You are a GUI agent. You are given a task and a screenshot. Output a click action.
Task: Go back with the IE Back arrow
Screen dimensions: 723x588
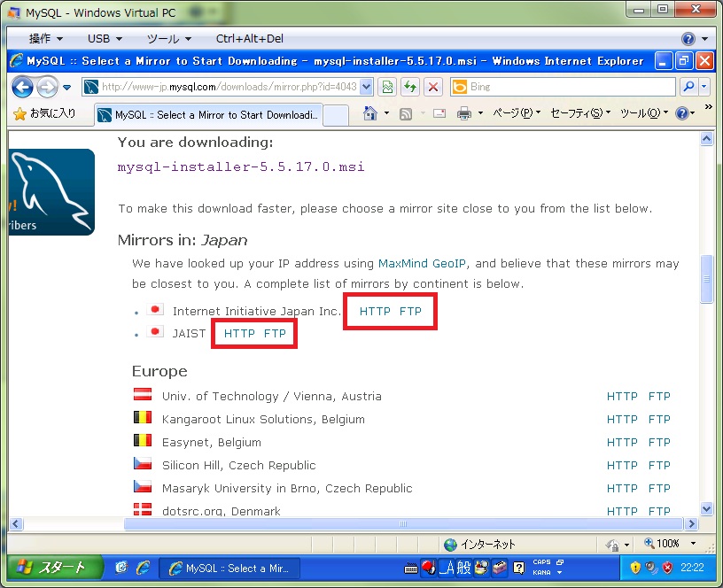[x=22, y=87]
